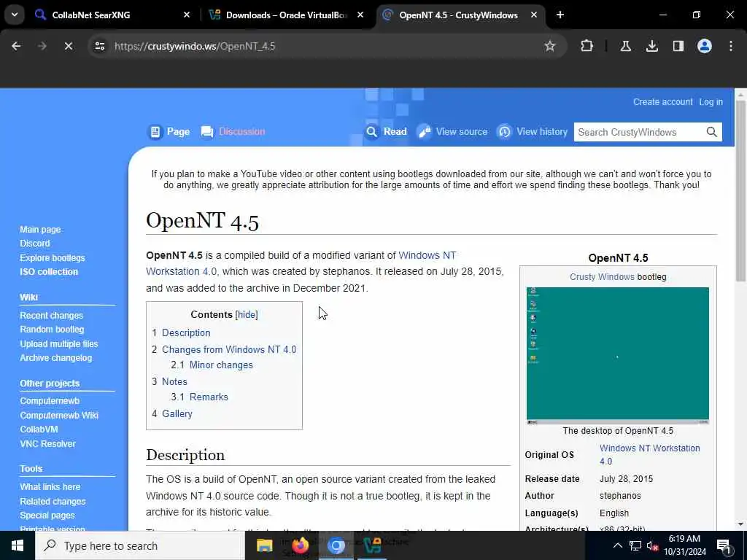The image size is (747, 560).
Task: Click the address bar URL field
Action: click(324, 46)
